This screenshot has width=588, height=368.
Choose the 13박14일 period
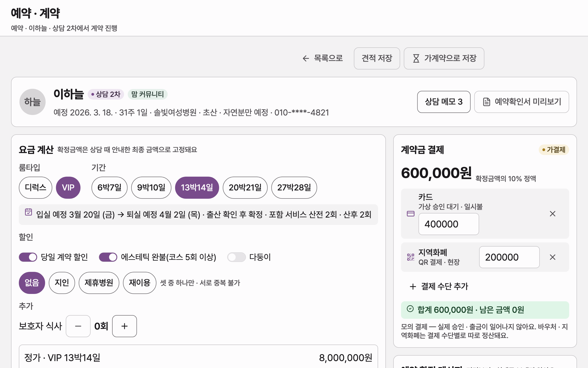(x=197, y=188)
